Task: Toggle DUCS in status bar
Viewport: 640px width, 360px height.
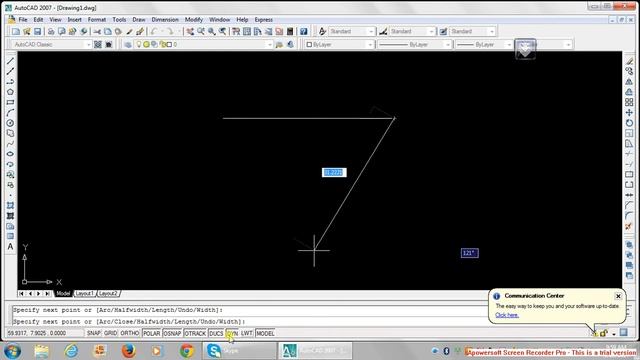Action: pos(216,333)
